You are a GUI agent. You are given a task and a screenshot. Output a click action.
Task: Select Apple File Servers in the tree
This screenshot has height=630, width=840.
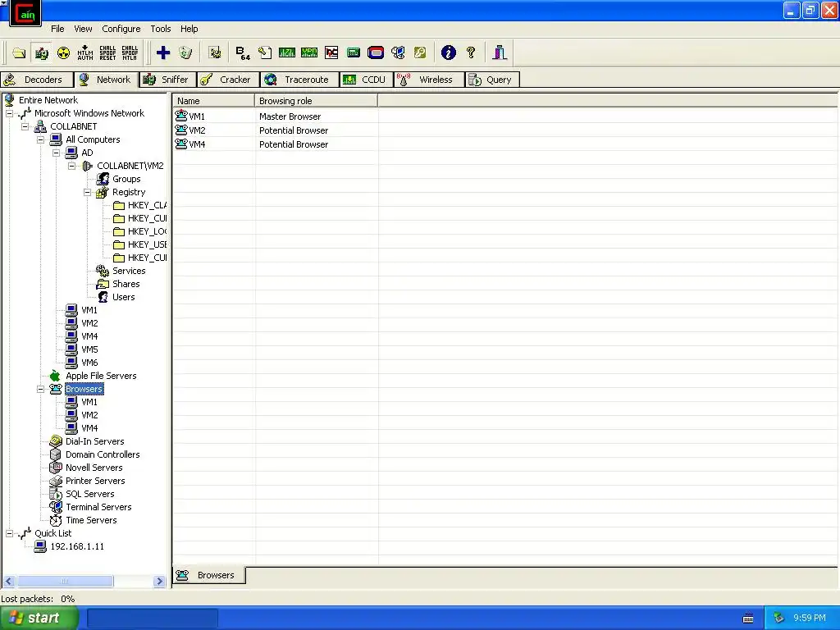101,376
